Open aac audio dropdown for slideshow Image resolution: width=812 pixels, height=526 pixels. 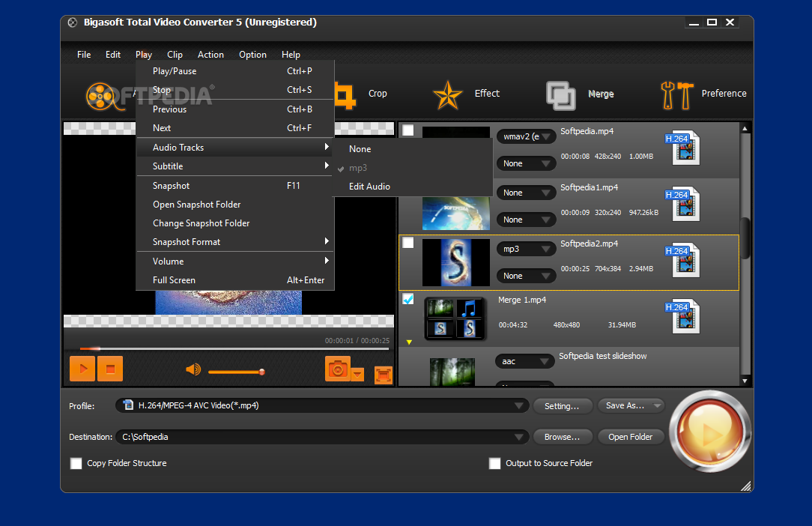point(525,361)
